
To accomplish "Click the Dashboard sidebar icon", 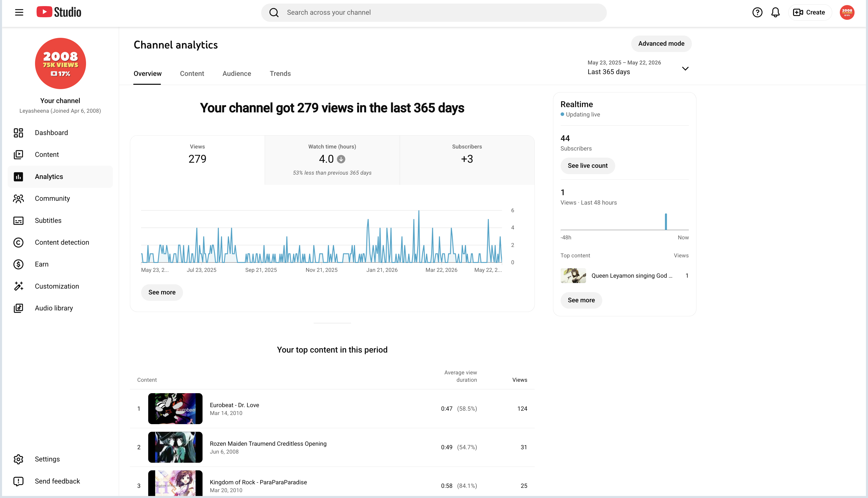I will [19, 133].
